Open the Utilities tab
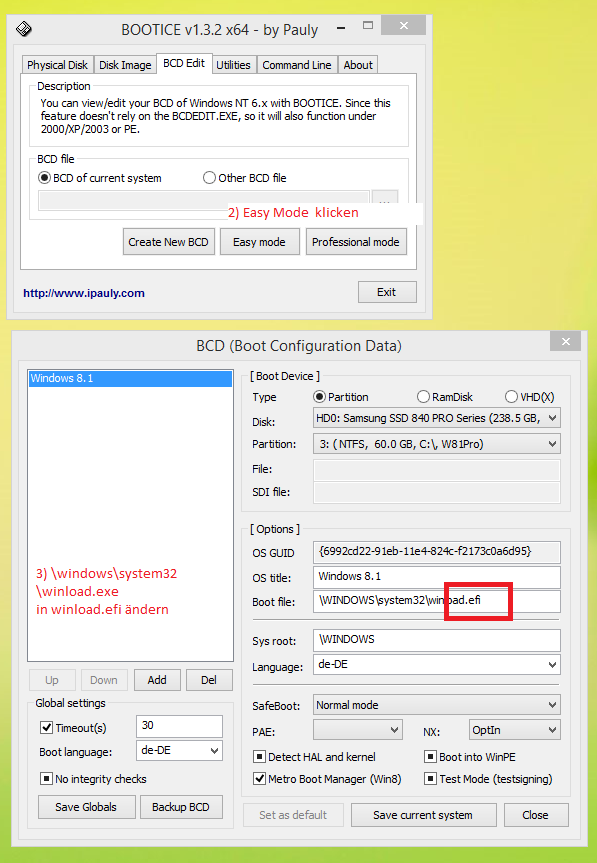Screen dimensions: 597x863 pyautogui.click(x=233, y=65)
